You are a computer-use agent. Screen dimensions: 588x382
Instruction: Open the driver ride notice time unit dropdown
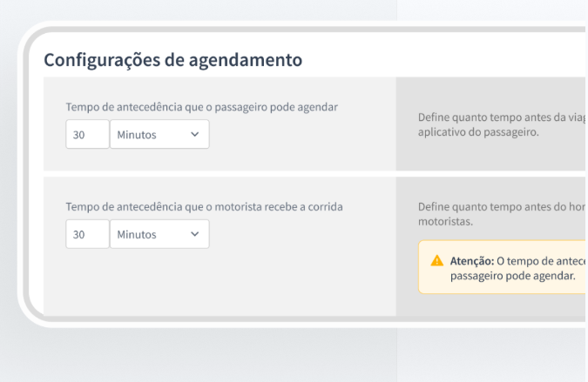[x=159, y=234]
